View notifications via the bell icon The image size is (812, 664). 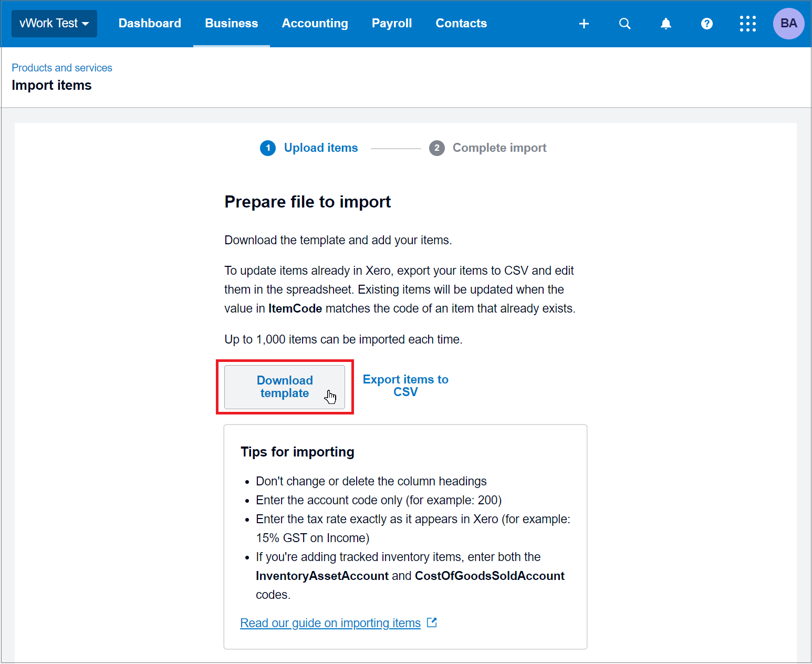pyautogui.click(x=666, y=24)
